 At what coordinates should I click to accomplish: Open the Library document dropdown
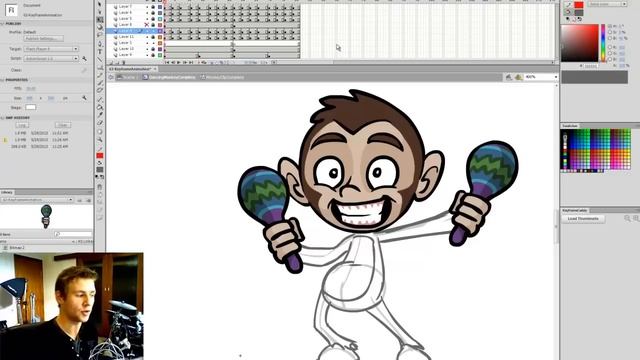coord(37,200)
